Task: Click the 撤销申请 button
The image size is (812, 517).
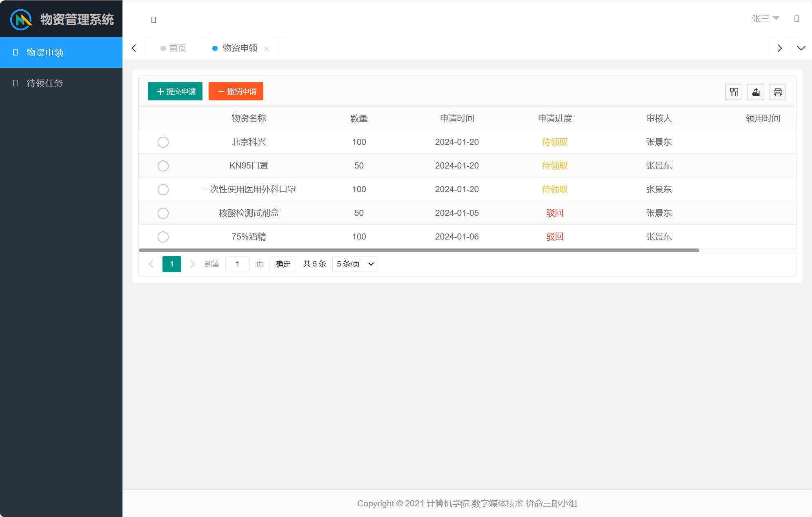Action: coord(236,91)
